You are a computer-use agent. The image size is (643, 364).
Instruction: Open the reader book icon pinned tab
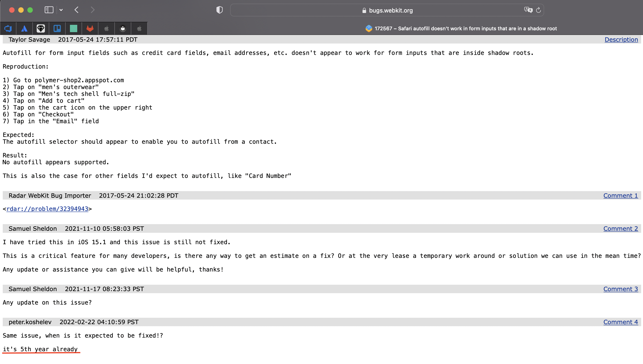click(x=123, y=28)
